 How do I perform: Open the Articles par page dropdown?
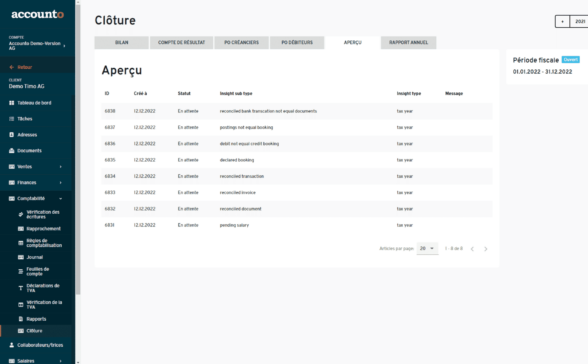tap(427, 249)
